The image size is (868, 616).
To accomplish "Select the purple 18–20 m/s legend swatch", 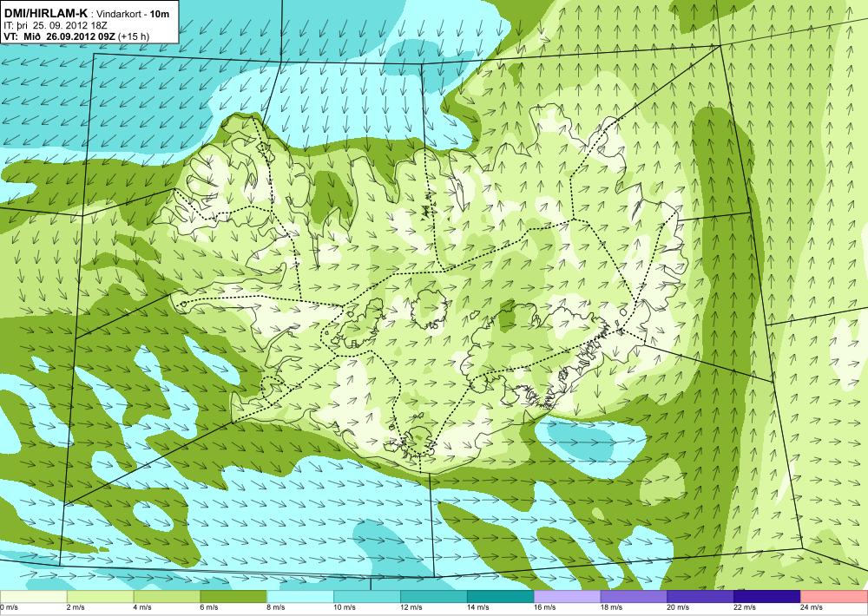I will (x=634, y=597).
